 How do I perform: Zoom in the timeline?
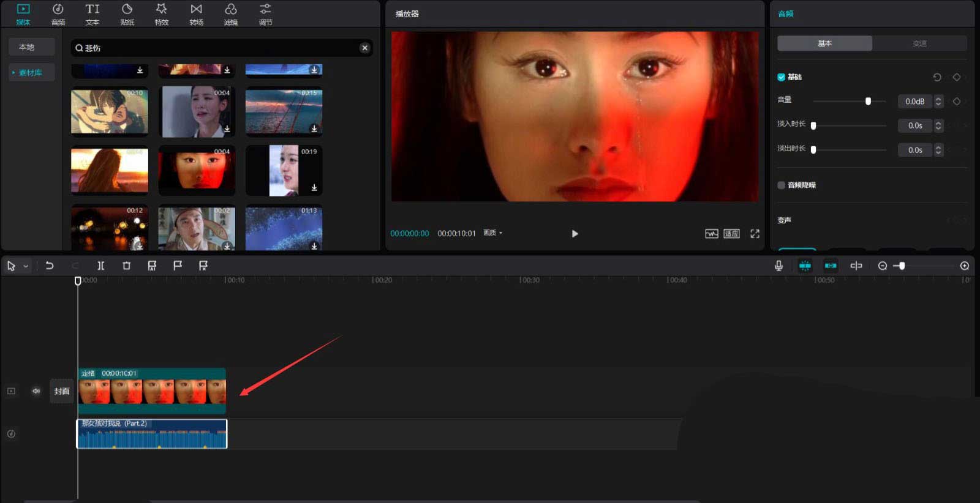(x=964, y=266)
